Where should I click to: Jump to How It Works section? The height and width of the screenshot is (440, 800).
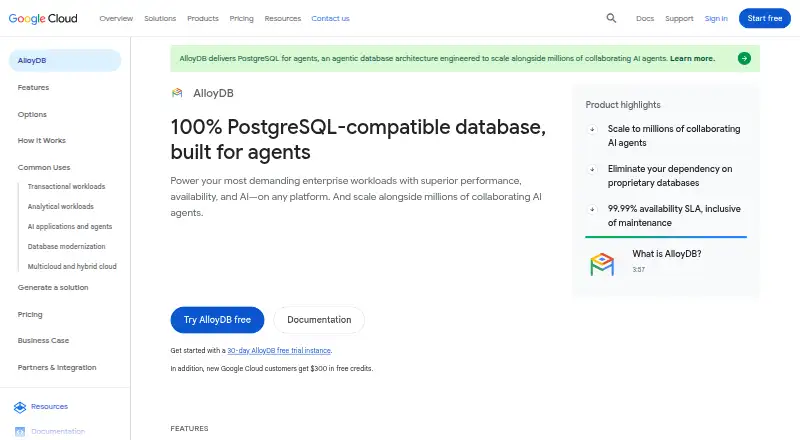tap(42, 141)
